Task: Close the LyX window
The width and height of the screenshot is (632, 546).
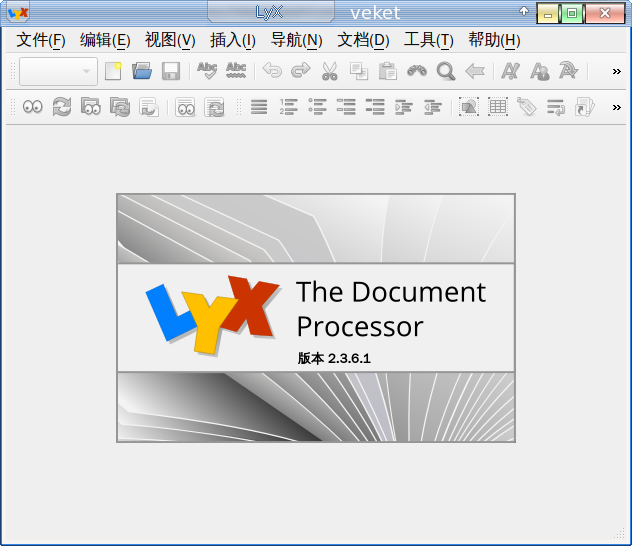Action: pos(604,13)
